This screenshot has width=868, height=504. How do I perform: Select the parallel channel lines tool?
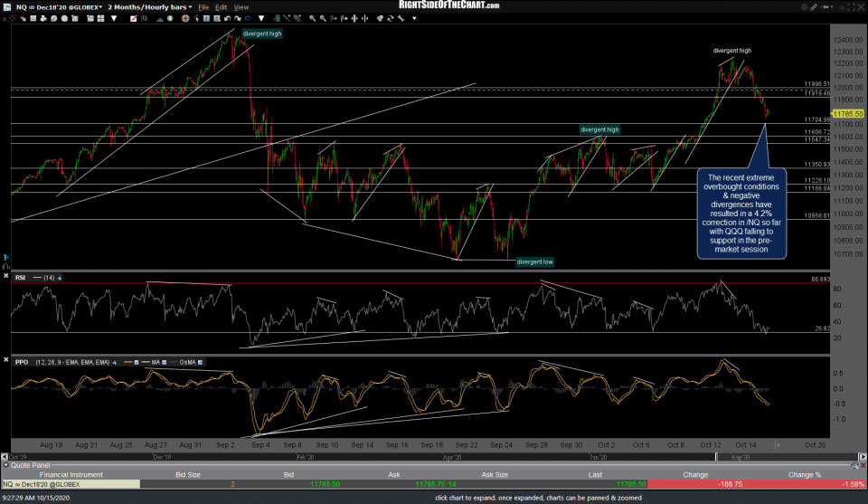[297, 18]
